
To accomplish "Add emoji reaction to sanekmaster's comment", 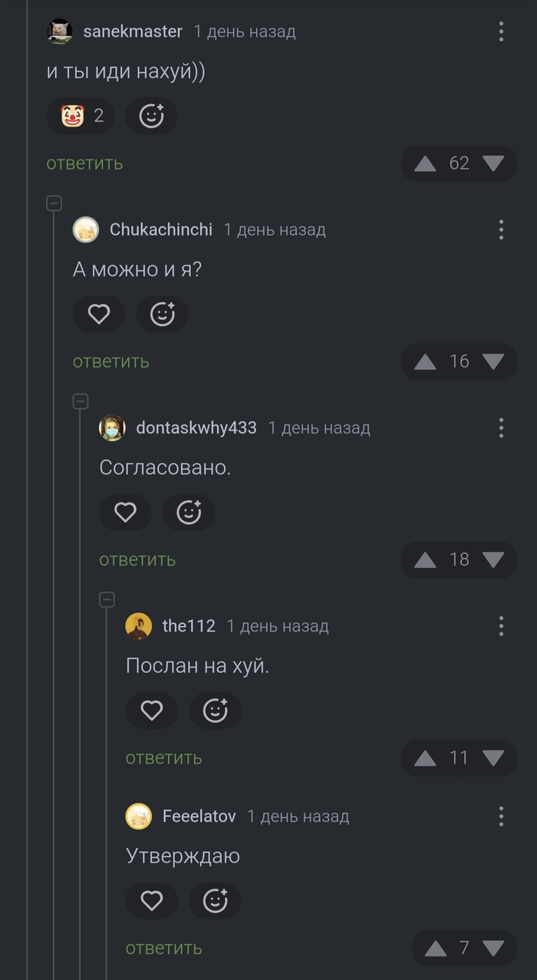I will [x=151, y=116].
